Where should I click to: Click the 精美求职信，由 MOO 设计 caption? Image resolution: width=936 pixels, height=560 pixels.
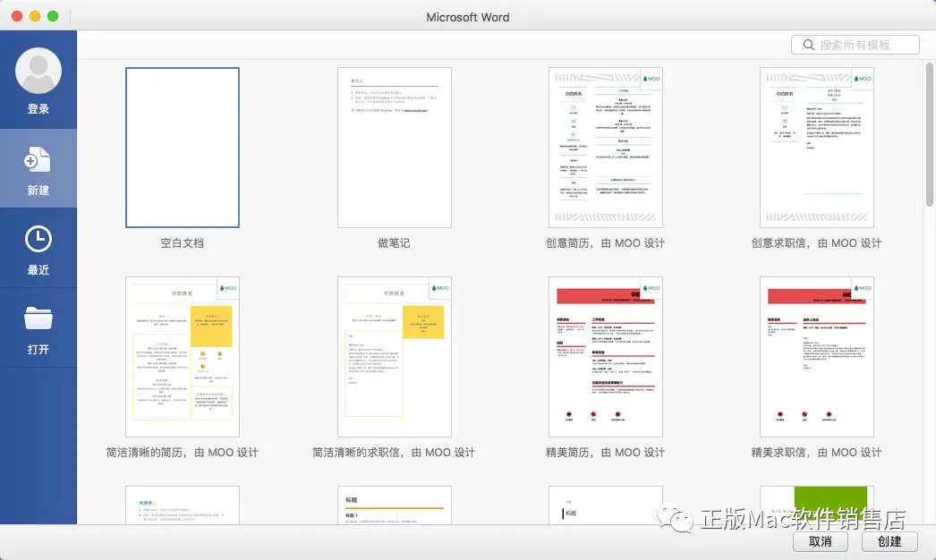click(x=817, y=453)
